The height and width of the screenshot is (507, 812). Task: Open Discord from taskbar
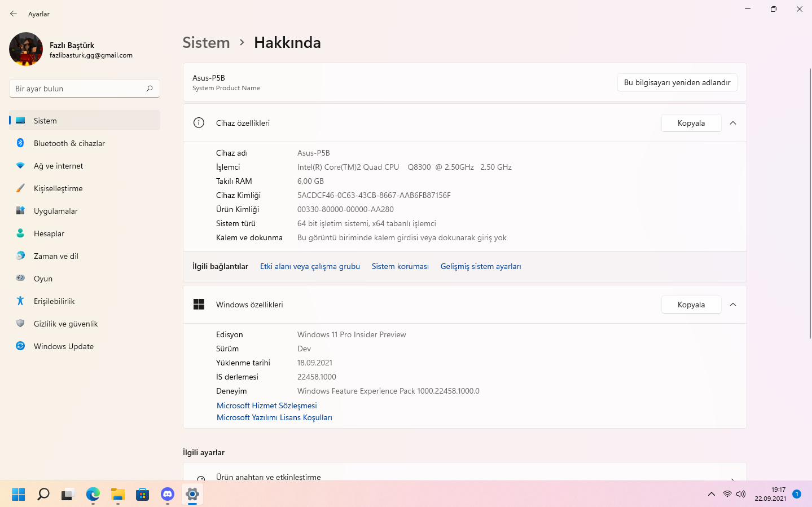tap(168, 495)
